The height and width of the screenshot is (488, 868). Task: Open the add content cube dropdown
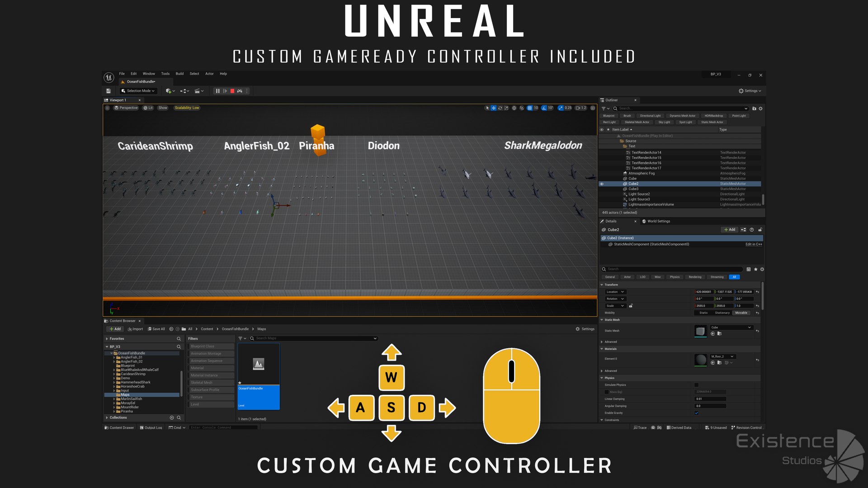(x=170, y=91)
